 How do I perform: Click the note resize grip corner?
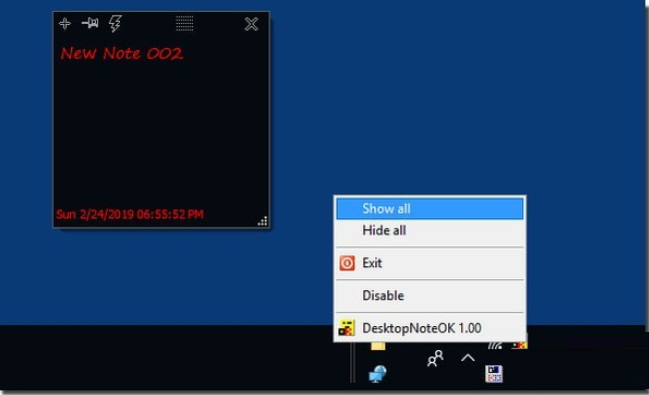click(263, 221)
